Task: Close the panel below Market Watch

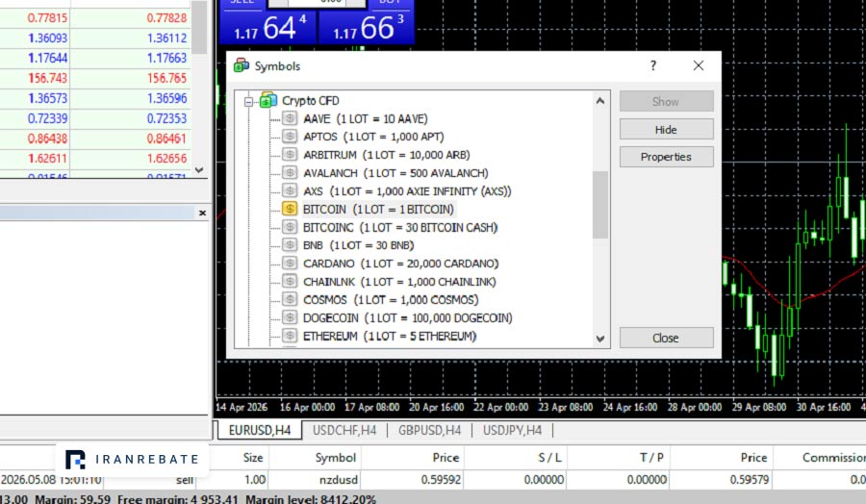Action: pos(202,214)
